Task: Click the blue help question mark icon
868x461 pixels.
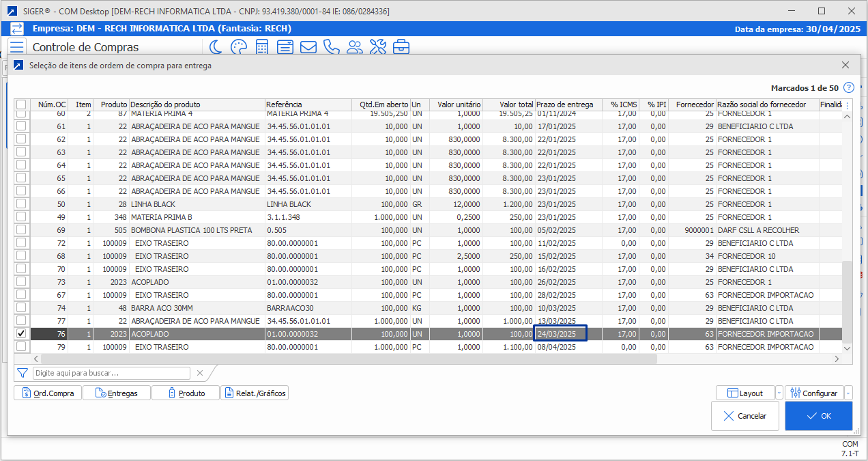Action: click(848, 87)
